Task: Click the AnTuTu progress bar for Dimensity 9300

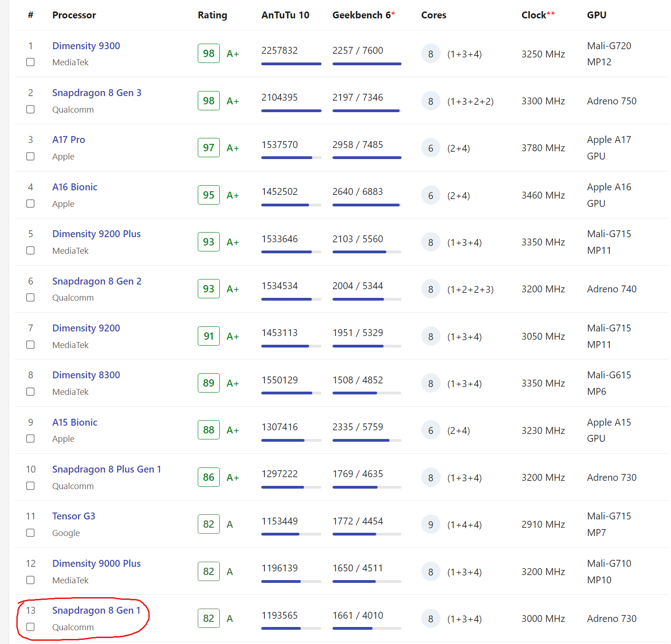Action: [291, 64]
